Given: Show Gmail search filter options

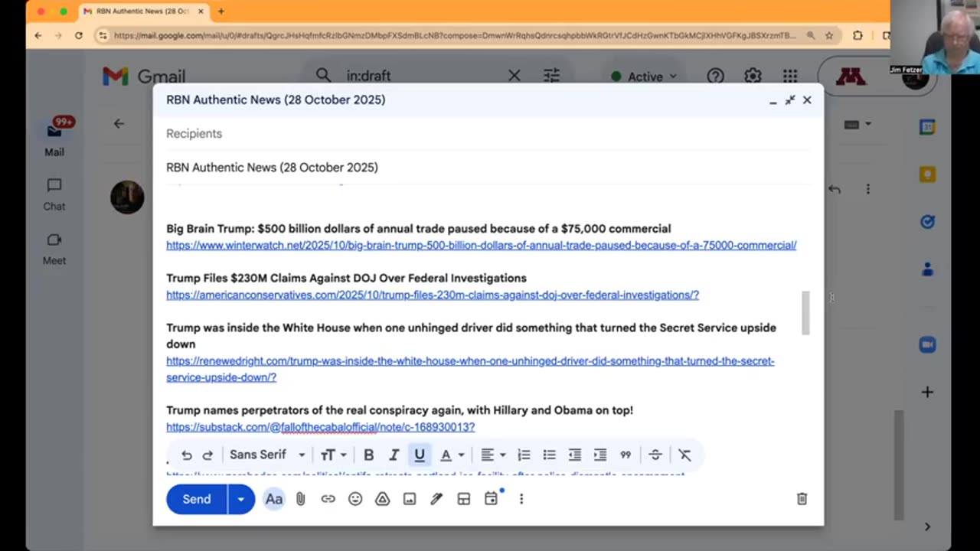Looking at the screenshot, I should click(552, 76).
